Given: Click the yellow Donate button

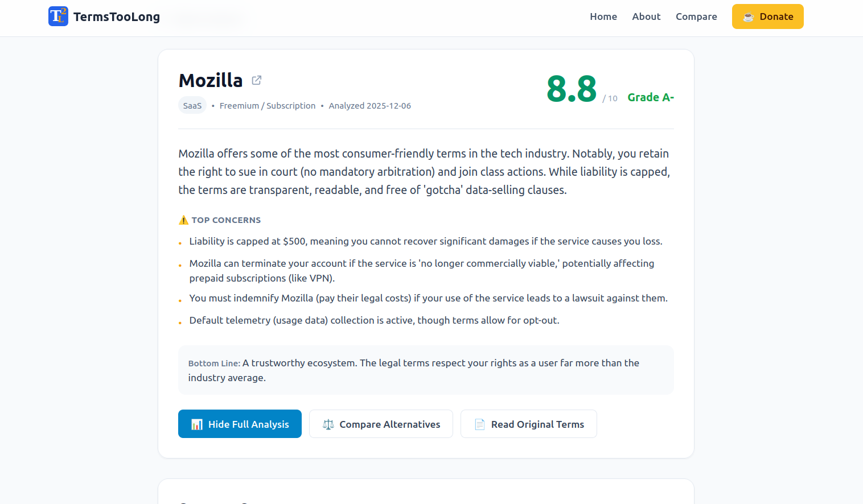Looking at the screenshot, I should pyautogui.click(x=767, y=16).
